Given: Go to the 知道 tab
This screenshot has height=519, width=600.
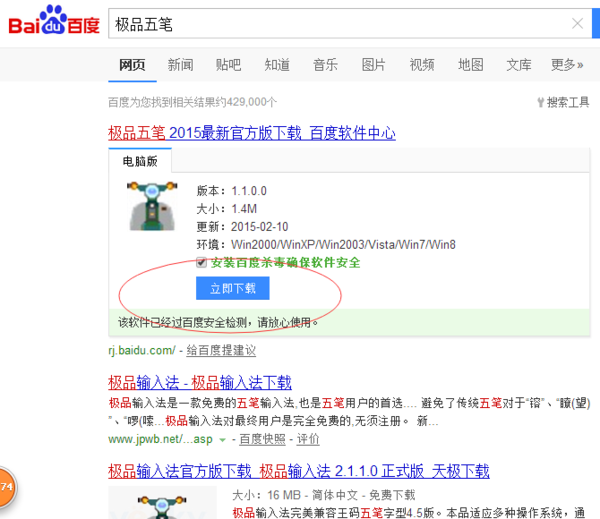Looking at the screenshot, I should pos(277,65).
